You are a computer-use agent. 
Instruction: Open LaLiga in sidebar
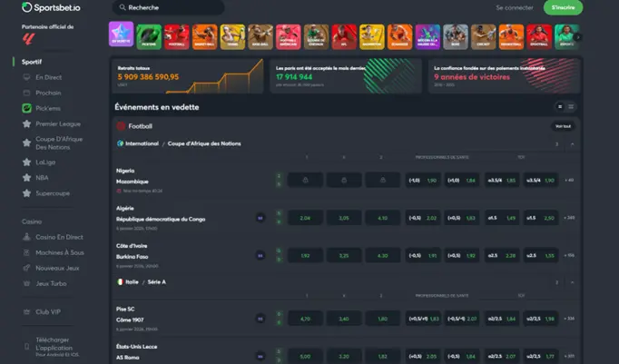coord(45,162)
